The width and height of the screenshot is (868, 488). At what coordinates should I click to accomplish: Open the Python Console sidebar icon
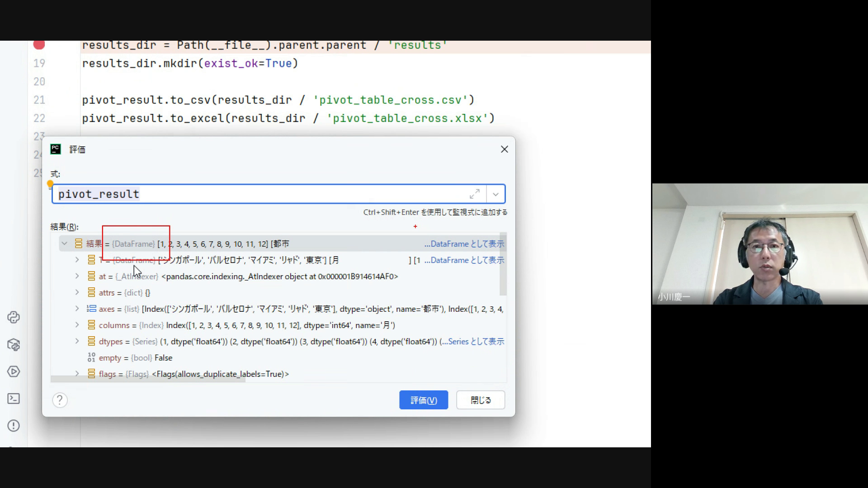tap(14, 317)
